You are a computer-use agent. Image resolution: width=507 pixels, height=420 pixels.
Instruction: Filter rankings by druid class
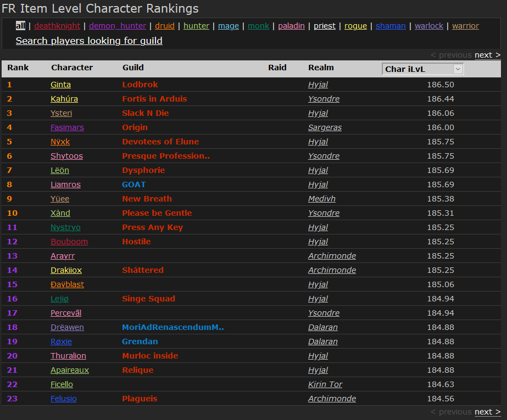165,26
